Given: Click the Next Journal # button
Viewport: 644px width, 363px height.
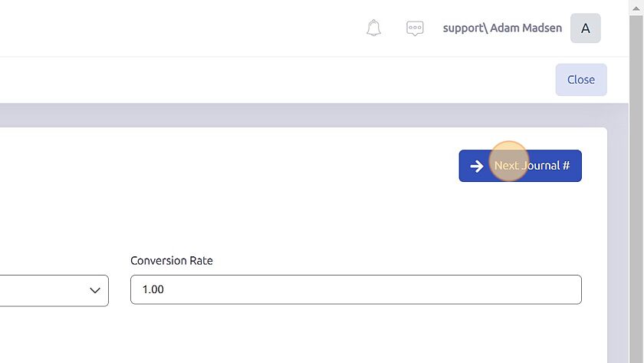Looking at the screenshot, I should [x=520, y=166].
